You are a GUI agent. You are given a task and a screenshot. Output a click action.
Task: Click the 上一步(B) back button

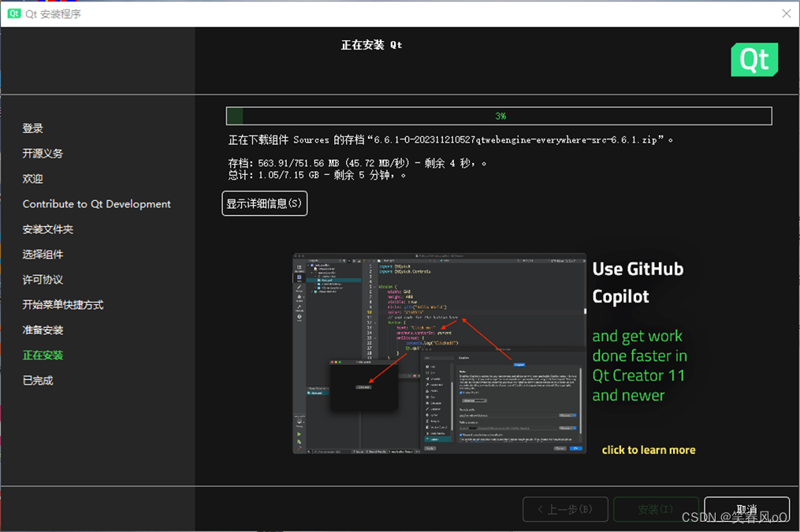(565, 509)
